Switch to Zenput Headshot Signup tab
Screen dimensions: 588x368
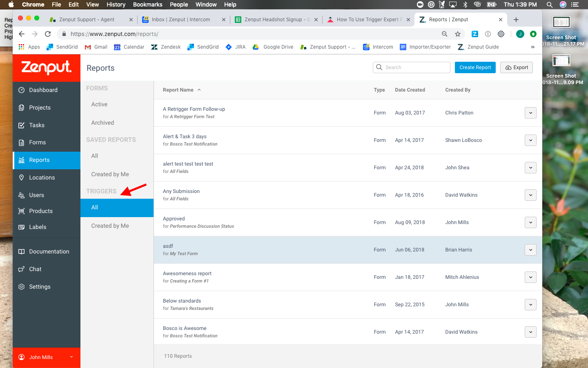click(x=276, y=20)
